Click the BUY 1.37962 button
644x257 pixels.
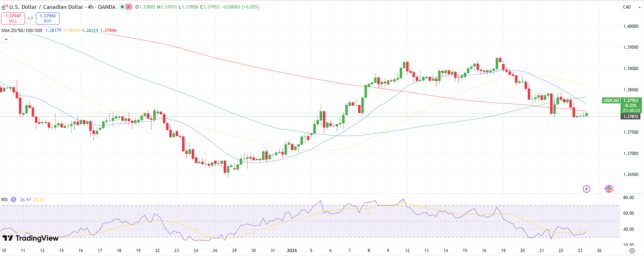tap(48, 18)
